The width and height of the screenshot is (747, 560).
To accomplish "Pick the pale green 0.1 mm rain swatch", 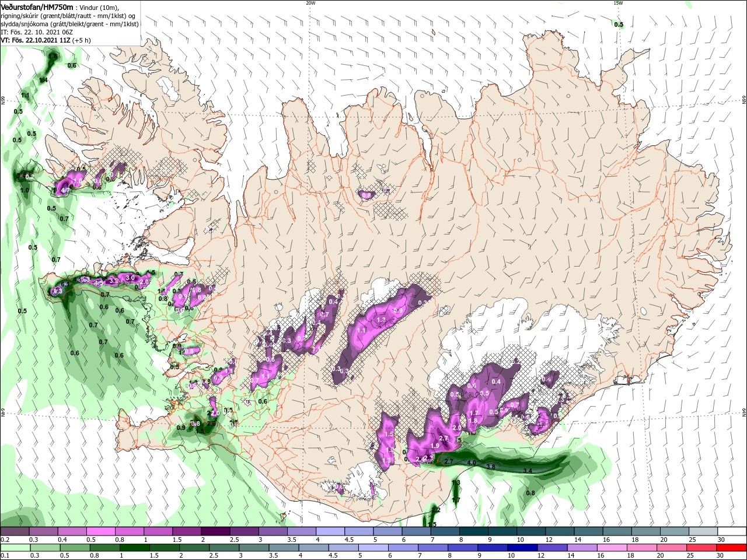I will [x=15, y=548].
